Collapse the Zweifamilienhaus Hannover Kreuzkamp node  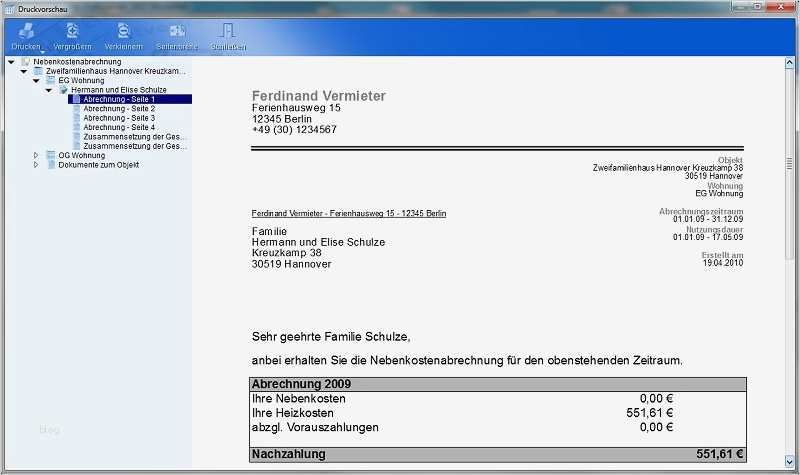[23, 71]
